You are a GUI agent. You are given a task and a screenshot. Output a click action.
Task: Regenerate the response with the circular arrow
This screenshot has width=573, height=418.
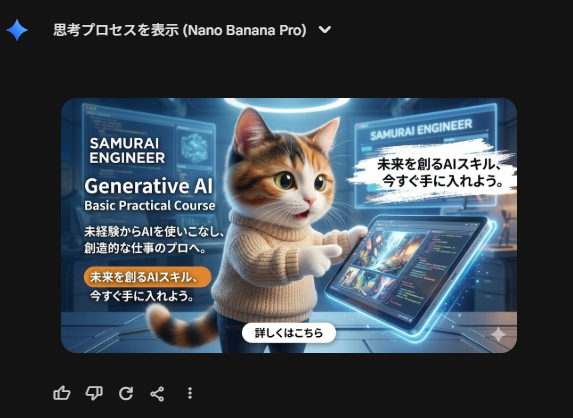point(126,394)
